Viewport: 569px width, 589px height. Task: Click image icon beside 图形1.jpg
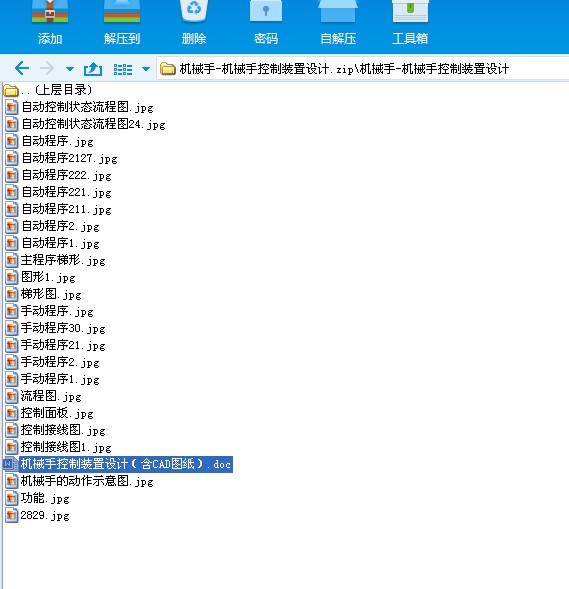click(x=12, y=277)
